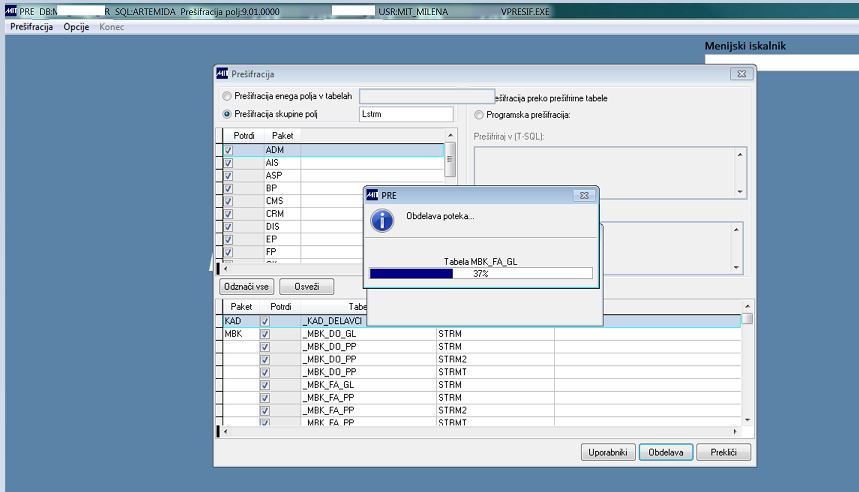Select Prešifracija skupine polj radio button
859x492 pixels.
point(227,114)
